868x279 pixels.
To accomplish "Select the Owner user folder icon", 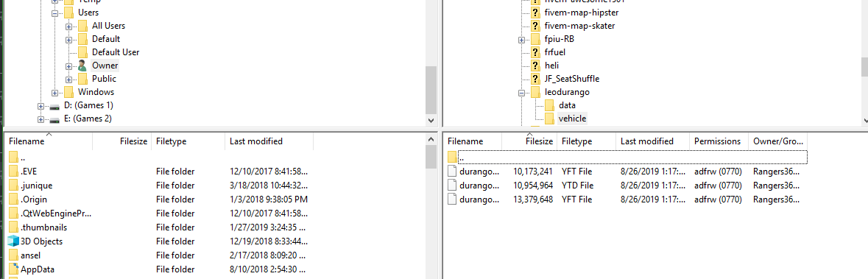I will [x=82, y=66].
